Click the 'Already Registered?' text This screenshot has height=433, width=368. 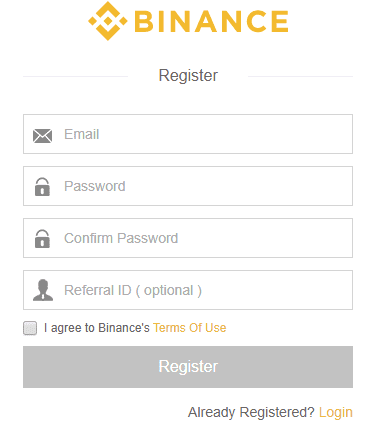pyautogui.click(x=251, y=413)
